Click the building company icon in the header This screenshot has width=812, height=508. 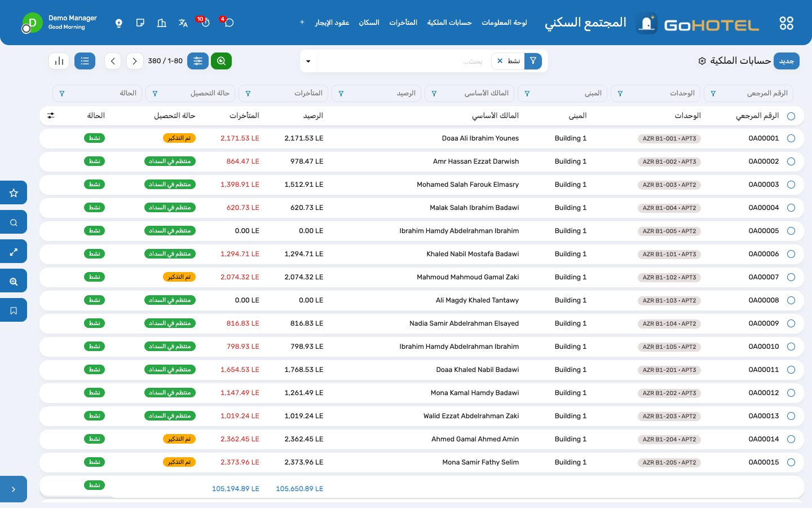click(162, 23)
